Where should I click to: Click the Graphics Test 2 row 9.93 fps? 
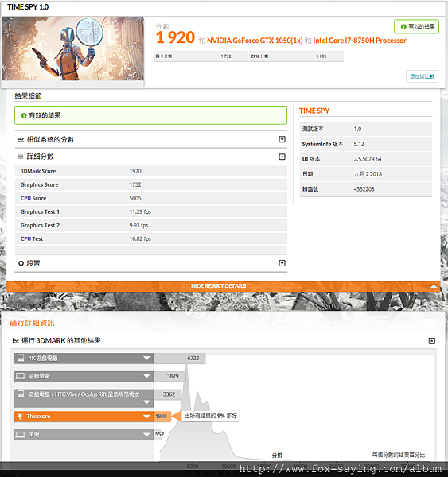point(151,226)
